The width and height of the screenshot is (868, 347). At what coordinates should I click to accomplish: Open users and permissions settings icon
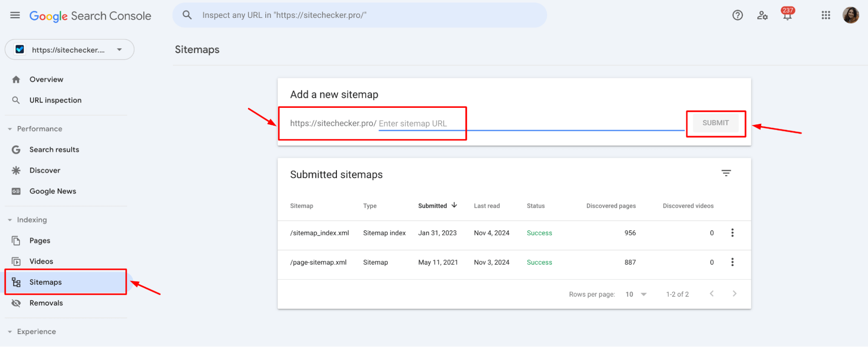pos(762,16)
